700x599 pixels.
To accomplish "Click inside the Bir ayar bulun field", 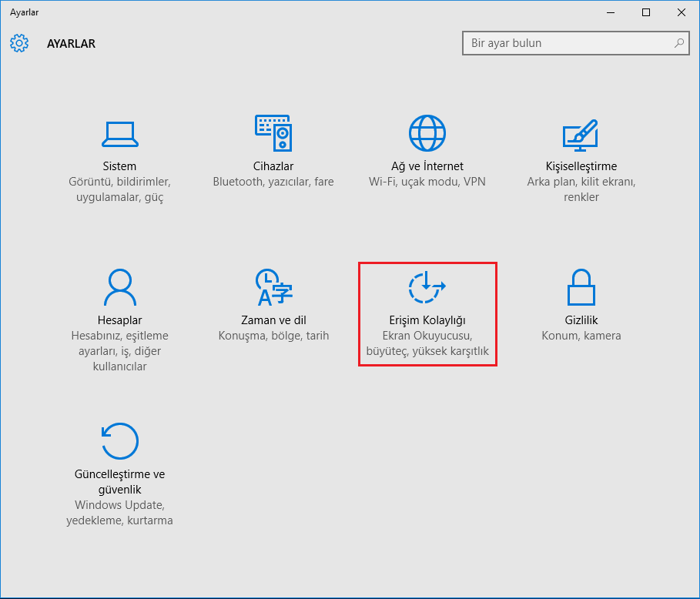I will tap(554, 43).
